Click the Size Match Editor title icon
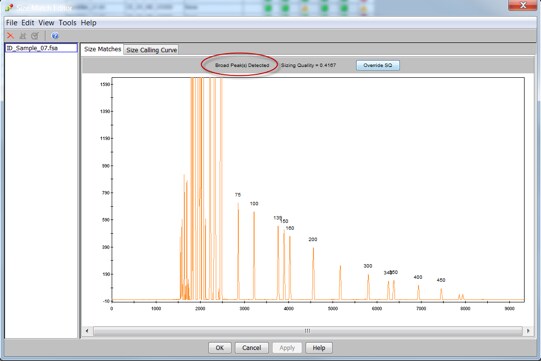Image resolution: width=541 pixels, height=361 pixels. click(x=9, y=7)
